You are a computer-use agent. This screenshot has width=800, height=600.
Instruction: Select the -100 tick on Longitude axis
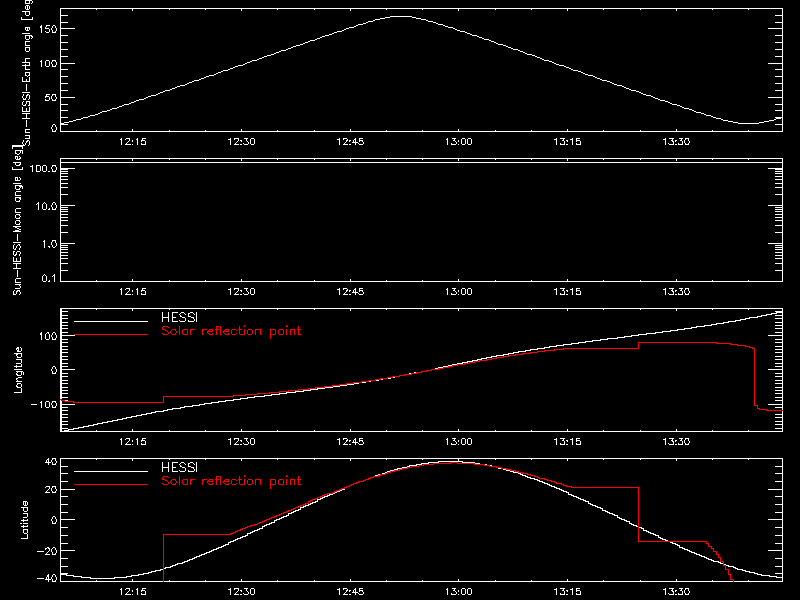coord(44,404)
